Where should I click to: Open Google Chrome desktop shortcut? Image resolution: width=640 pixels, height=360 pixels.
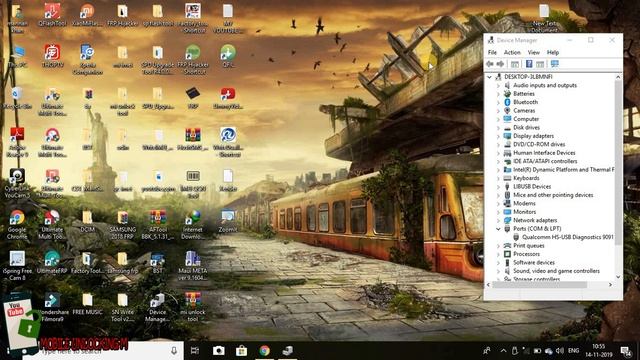coord(17,224)
